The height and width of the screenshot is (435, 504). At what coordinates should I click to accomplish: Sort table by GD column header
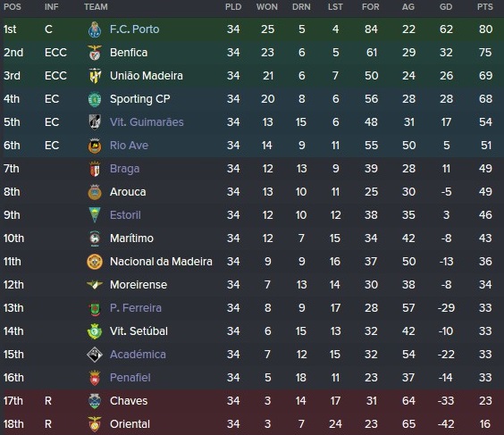[x=446, y=7]
